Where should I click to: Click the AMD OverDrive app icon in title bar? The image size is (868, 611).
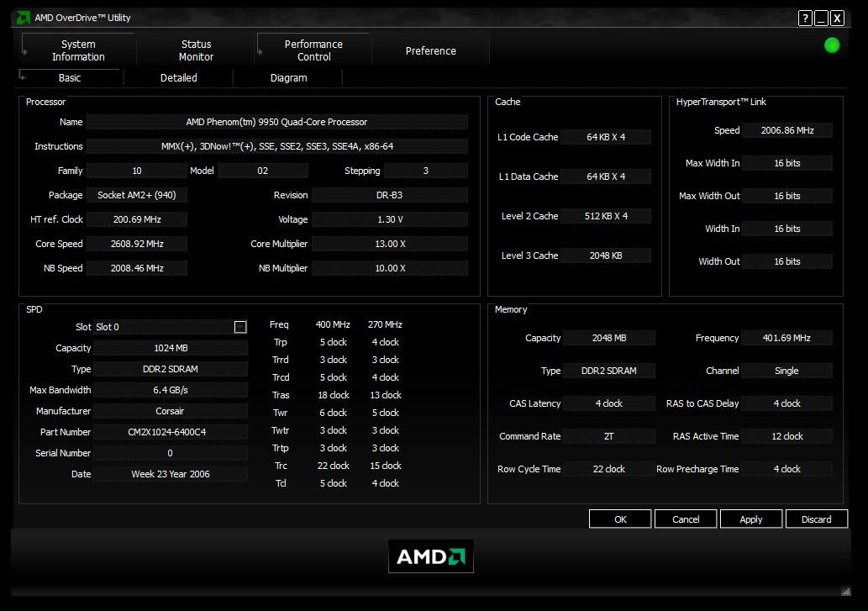[x=23, y=18]
